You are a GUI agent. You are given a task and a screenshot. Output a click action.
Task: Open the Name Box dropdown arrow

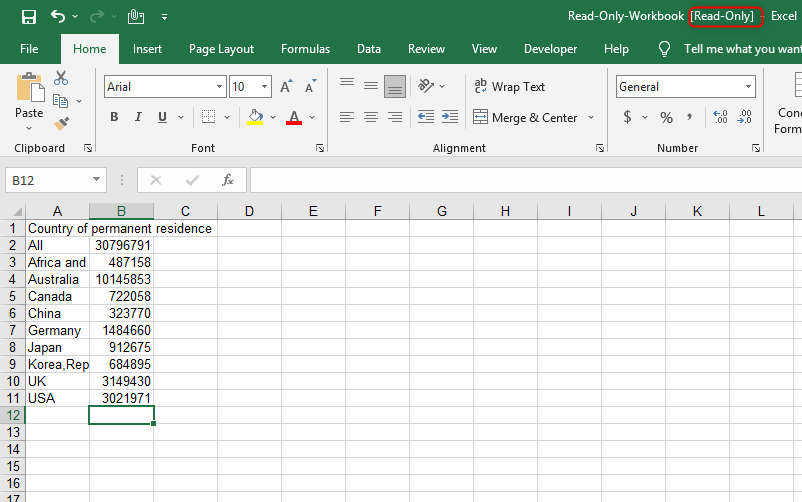tap(97, 180)
